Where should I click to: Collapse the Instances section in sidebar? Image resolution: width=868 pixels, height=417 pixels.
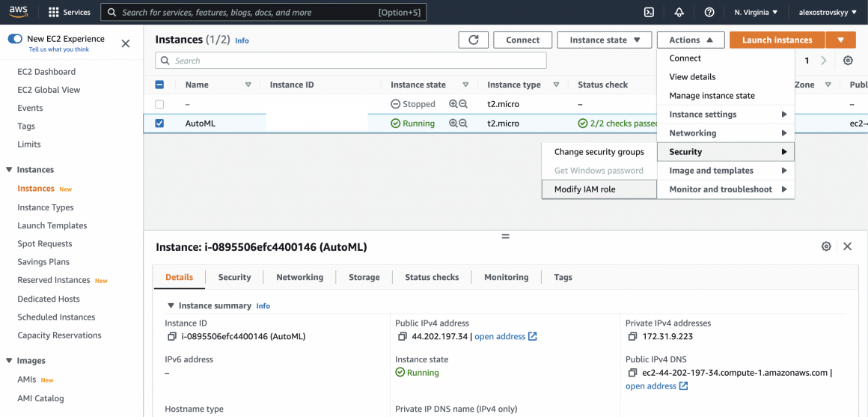[x=9, y=170]
